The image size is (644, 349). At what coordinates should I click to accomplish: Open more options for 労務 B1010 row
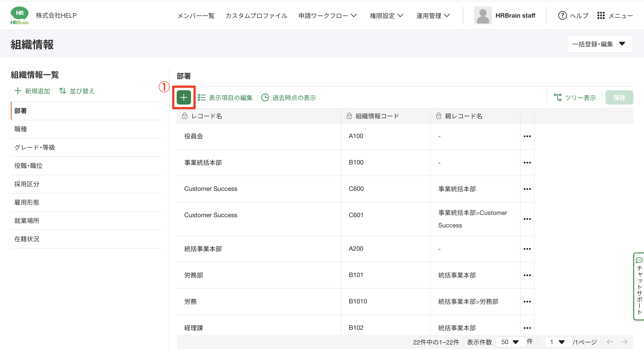pyautogui.click(x=527, y=302)
